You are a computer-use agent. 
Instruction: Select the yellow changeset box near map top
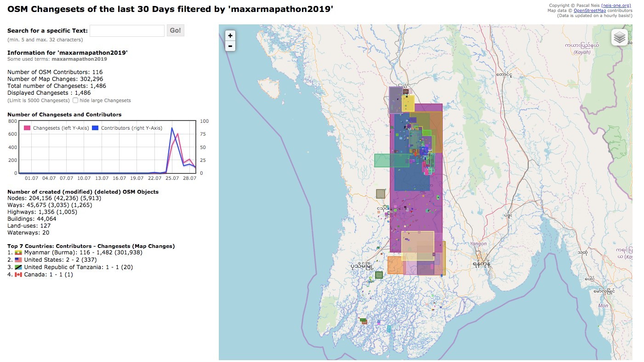tap(409, 103)
